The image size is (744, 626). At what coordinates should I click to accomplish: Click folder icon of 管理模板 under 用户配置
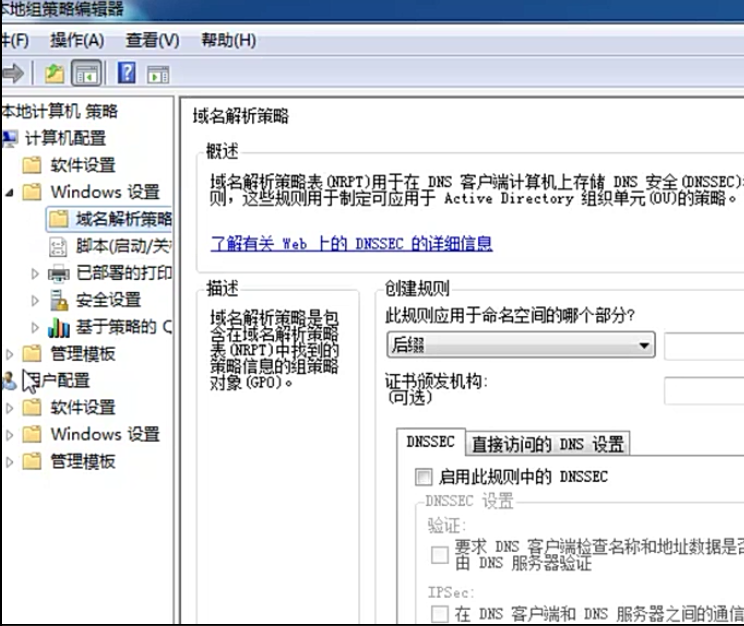tap(32, 461)
